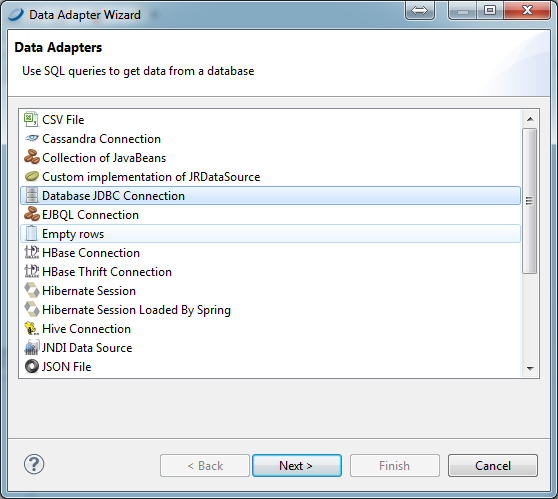Click the JNDI Data Source icon
Screen dimensions: 558x499
(32, 347)
